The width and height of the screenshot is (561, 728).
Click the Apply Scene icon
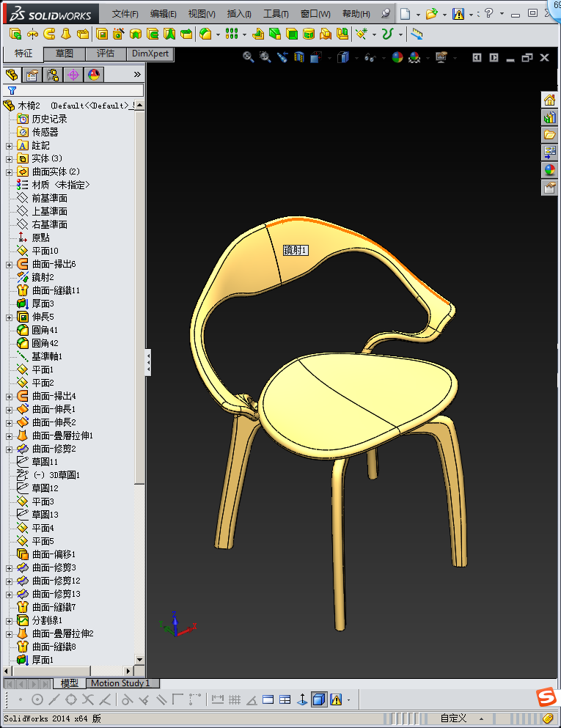click(x=414, y=57)
